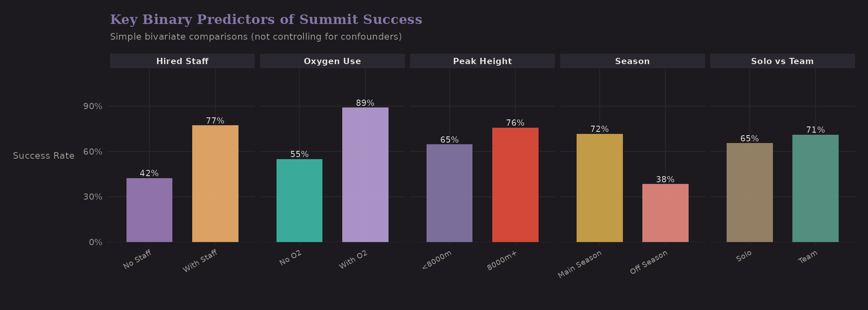
Task: Click the Solo vs Team header
Action: tap(782, 61)
